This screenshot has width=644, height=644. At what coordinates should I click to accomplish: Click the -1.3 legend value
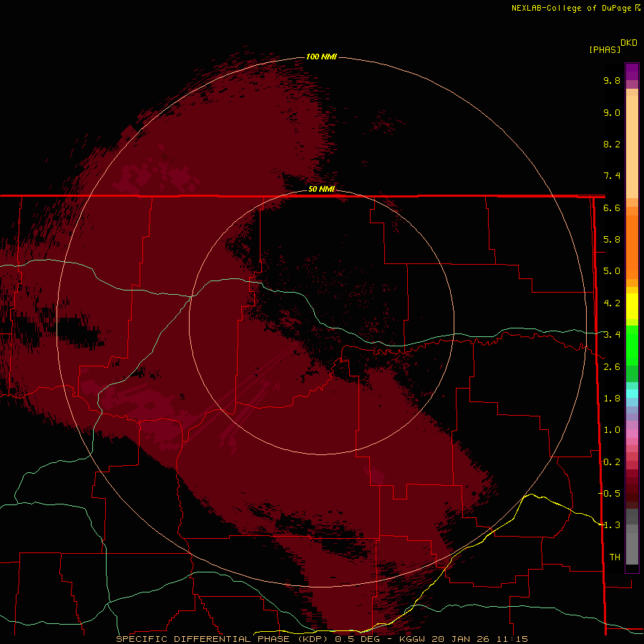[x=610, y=525]
